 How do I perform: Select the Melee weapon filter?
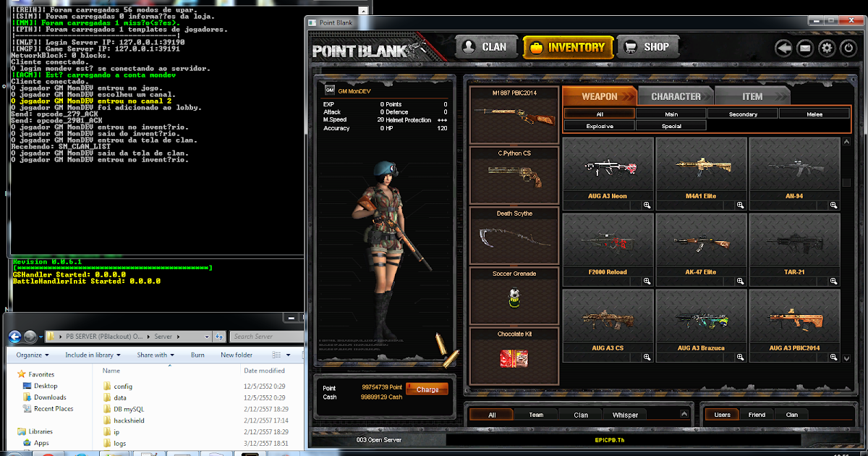point(814,114)
